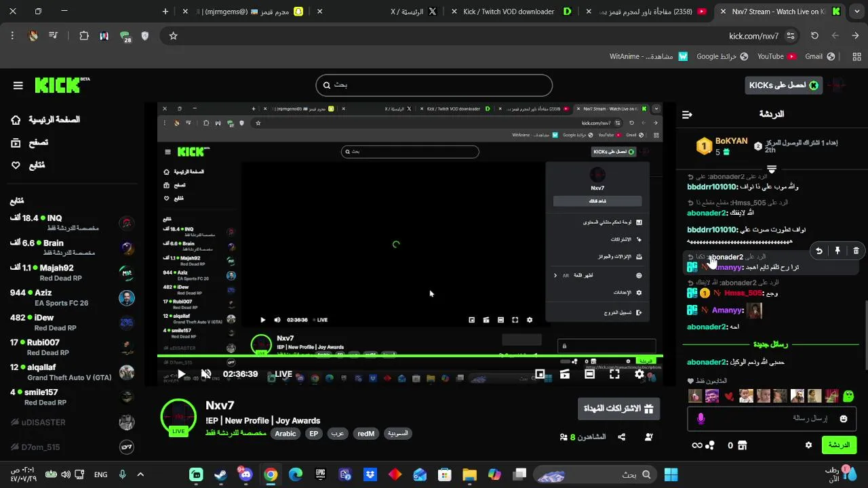Image resolution: width=868 pixels, height=488 pixels.
Task: Open the Gmail bookmark
Action: coord(819,56)
